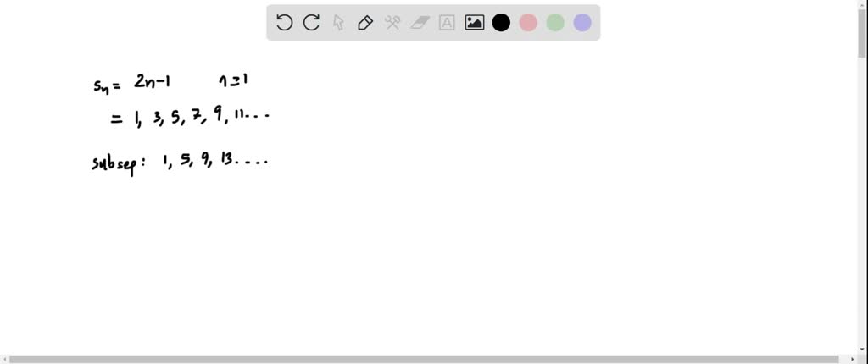Select the pointer selection tool

(x=338, y=23)
